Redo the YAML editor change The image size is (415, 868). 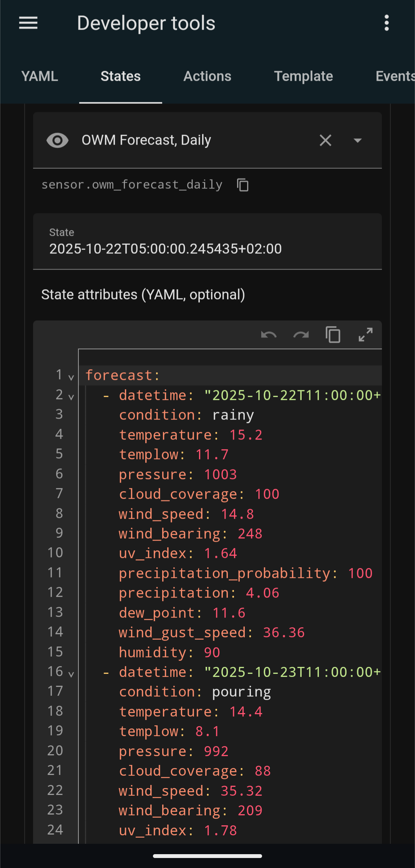tap(301, 335)
